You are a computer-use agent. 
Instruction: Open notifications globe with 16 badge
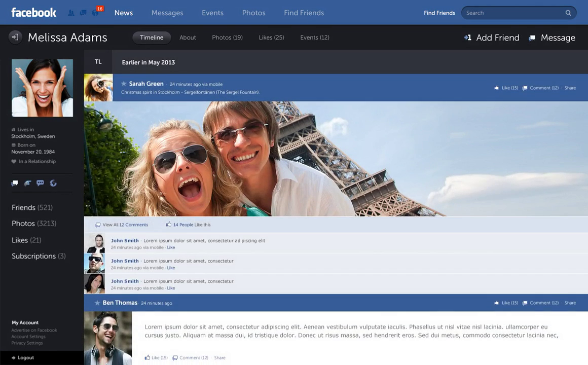coord(95,13)
